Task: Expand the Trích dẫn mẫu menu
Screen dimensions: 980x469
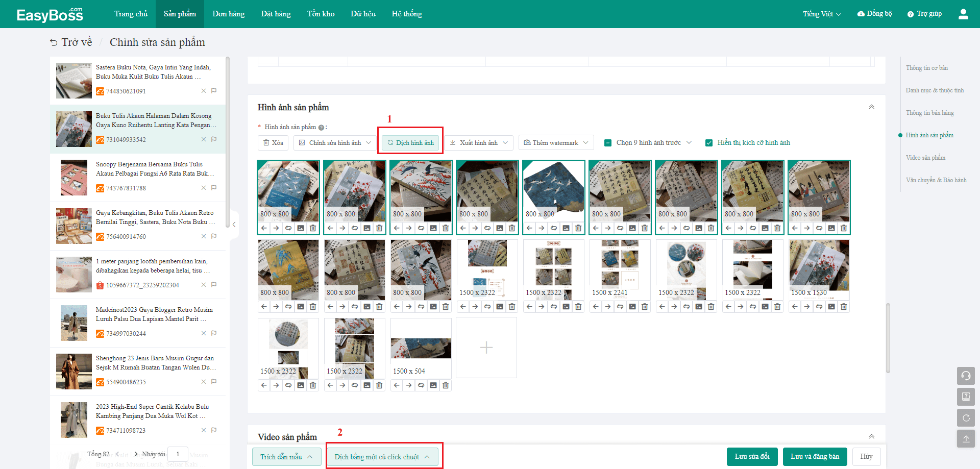Action: point(287,457)
